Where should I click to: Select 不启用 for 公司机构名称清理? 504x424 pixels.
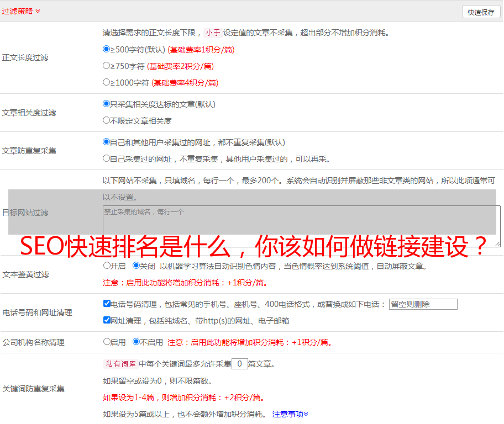pos(136,342)
